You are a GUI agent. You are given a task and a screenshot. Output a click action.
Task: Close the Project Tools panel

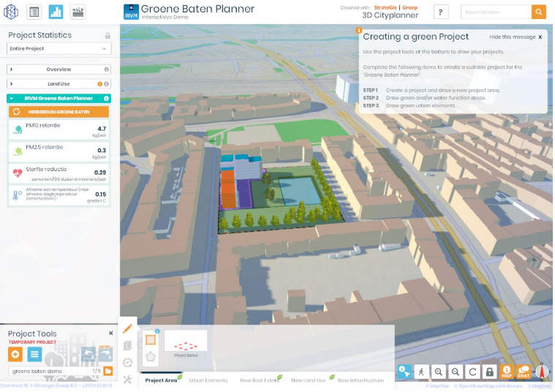coord(111,333)
